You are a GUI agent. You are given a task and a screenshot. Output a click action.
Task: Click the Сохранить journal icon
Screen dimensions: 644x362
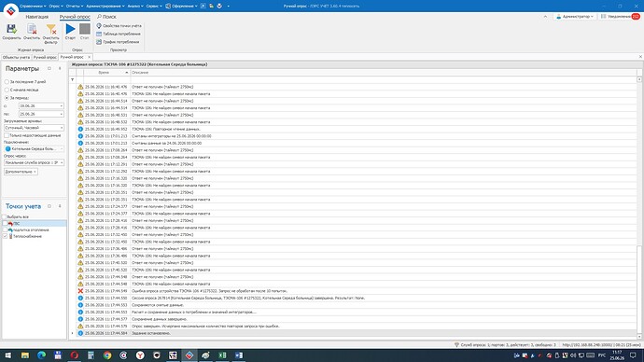(x=11, y=29)
